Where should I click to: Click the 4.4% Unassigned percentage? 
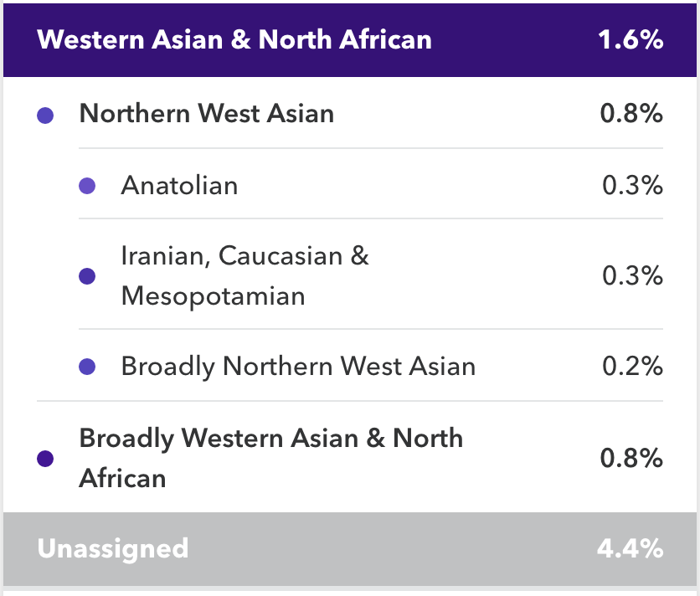tap(631, 549)
